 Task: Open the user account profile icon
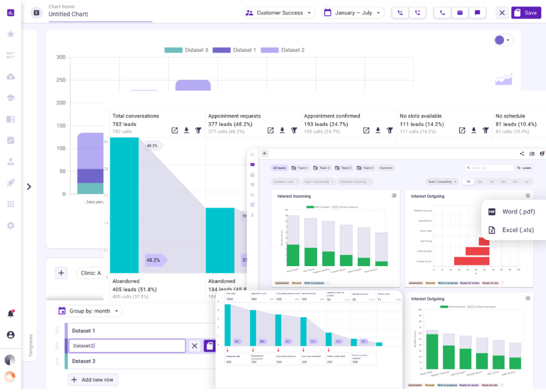(x=11, y=335)
